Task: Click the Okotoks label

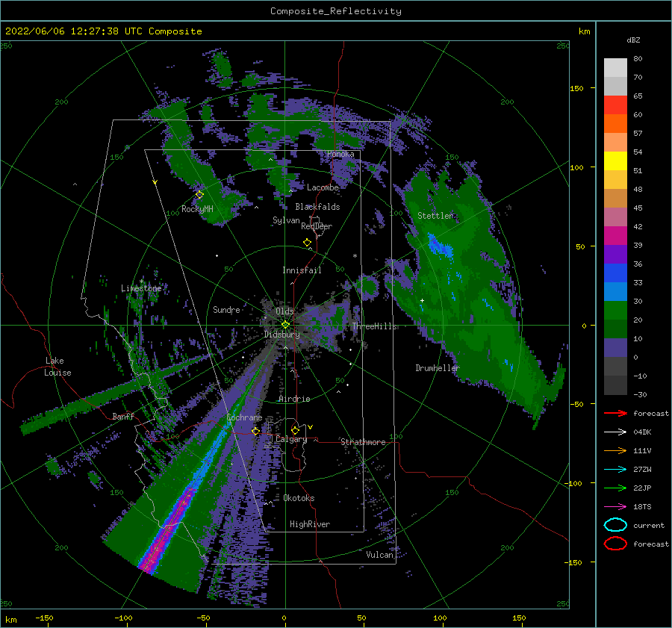Action: click(299, 498)
